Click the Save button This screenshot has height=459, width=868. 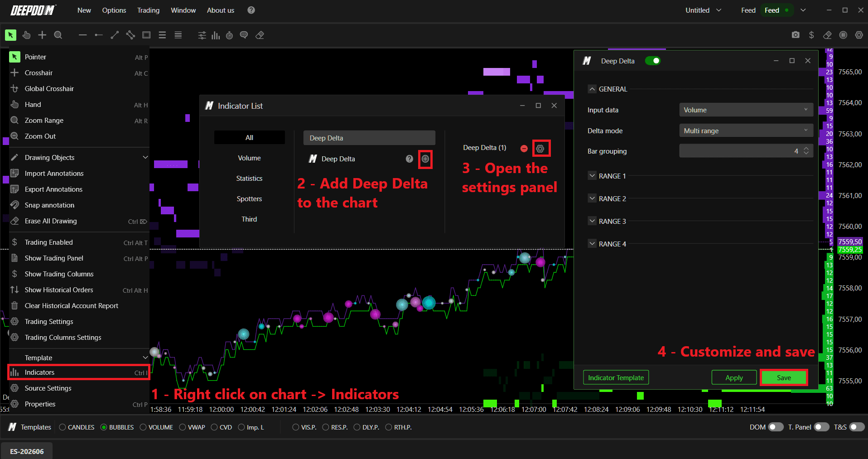(x=784, y=377)
